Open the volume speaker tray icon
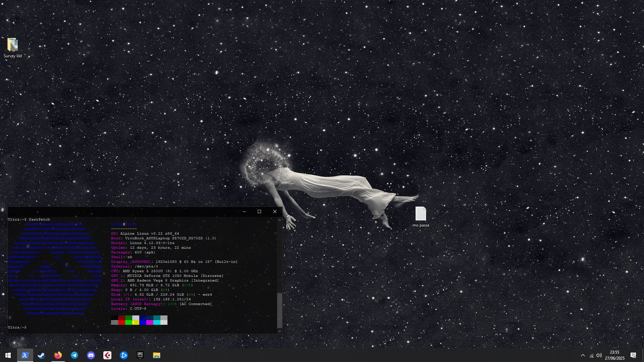The image size is (644, 362). click(x=599, y=355)
